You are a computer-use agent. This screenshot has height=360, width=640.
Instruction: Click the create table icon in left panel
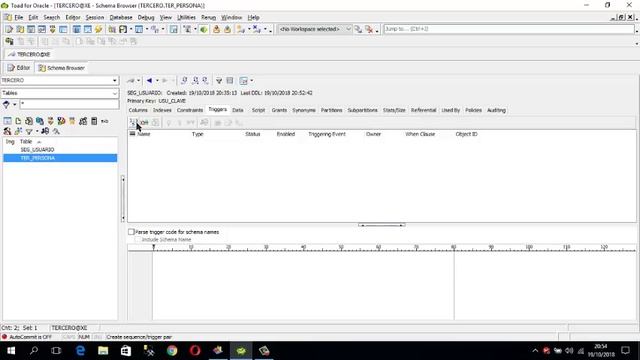pos(7,121)
